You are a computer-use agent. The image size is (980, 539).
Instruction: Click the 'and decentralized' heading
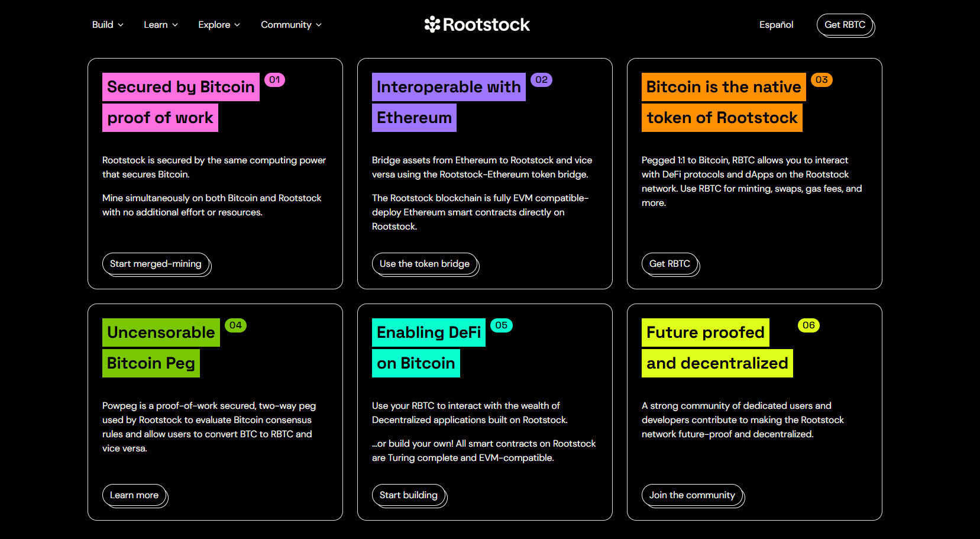(717, 363)
